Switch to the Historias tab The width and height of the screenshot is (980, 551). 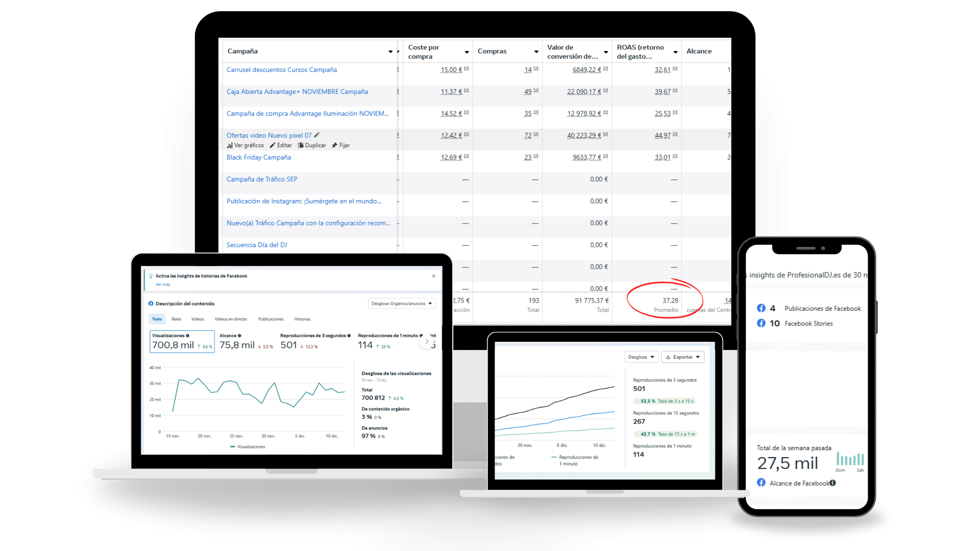click(302, 319)
